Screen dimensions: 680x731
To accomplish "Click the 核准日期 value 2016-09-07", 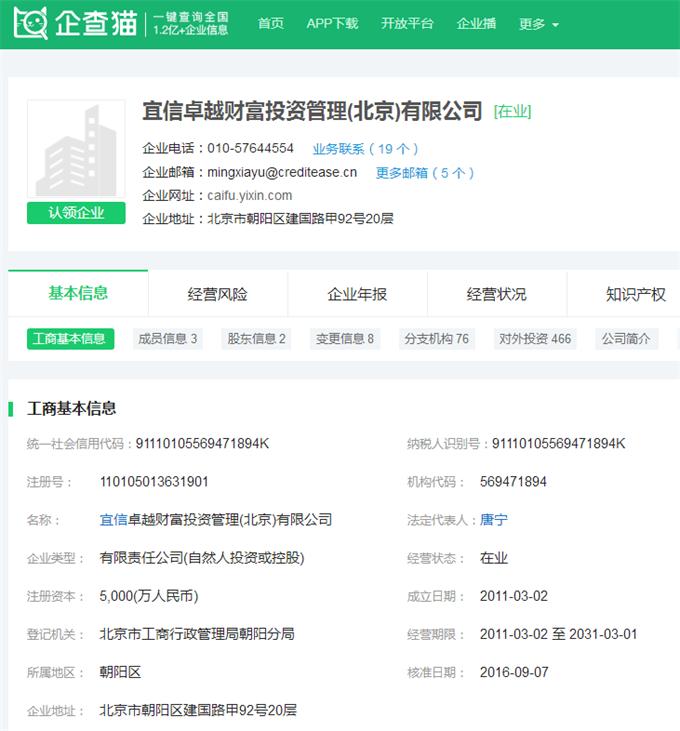I will [514, 672].
